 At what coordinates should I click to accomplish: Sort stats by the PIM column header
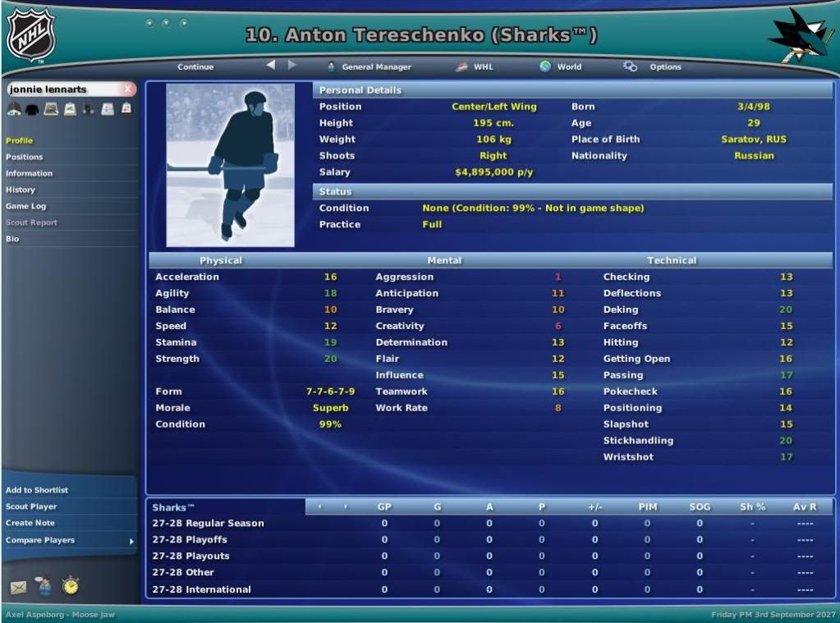point(648,506)
